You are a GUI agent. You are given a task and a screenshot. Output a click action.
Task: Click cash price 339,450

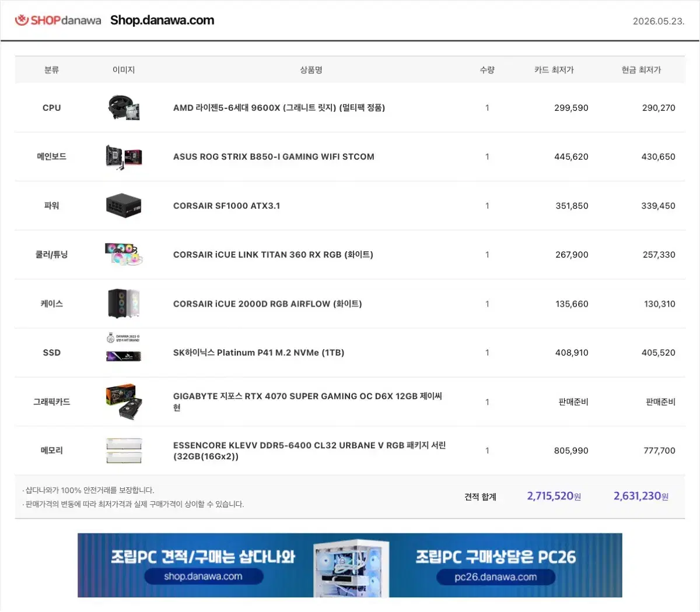pyautogui.click(x=659, y=206)
